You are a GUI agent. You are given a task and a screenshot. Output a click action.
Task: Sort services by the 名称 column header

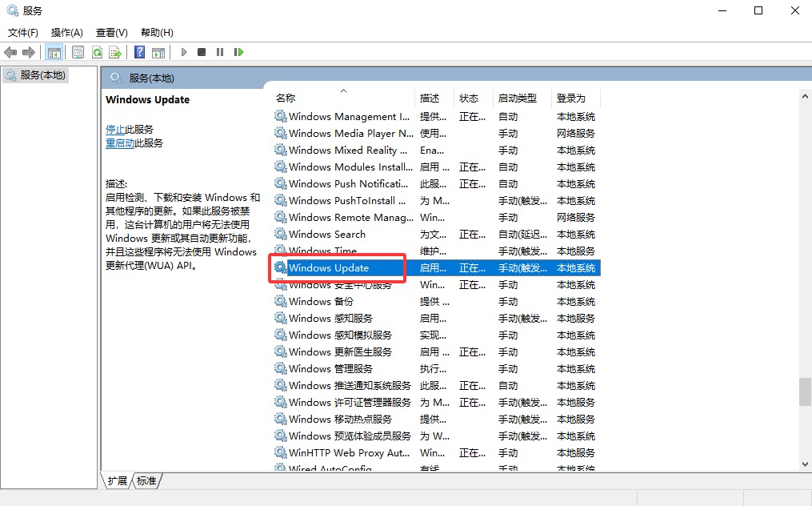pyautogui.click(x=286, y=98)
